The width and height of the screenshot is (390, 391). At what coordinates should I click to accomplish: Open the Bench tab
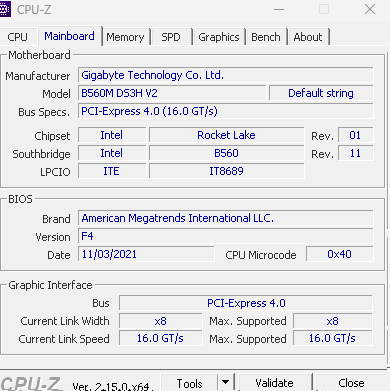point(266,37)
